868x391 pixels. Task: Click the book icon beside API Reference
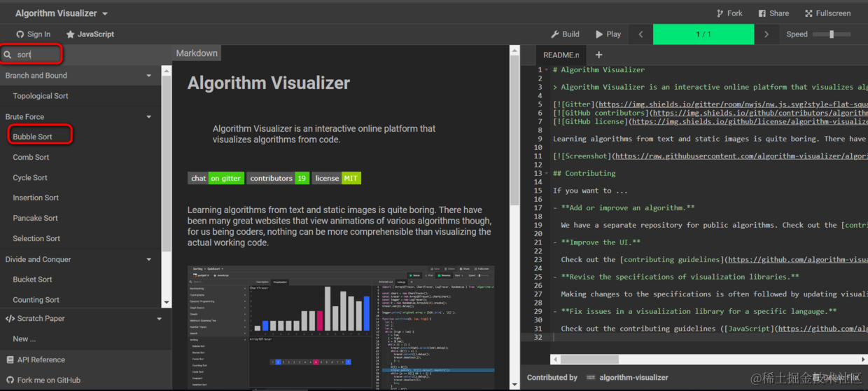point(10,360)
